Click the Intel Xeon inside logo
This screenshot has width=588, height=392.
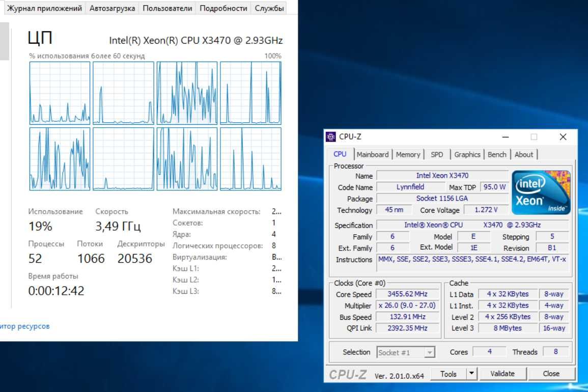[541, 192]
